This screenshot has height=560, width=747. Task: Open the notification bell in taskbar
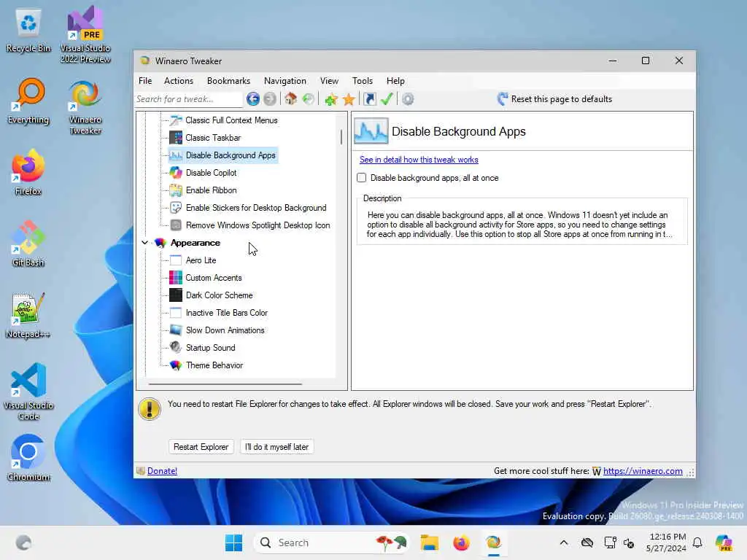click(697, 542)
